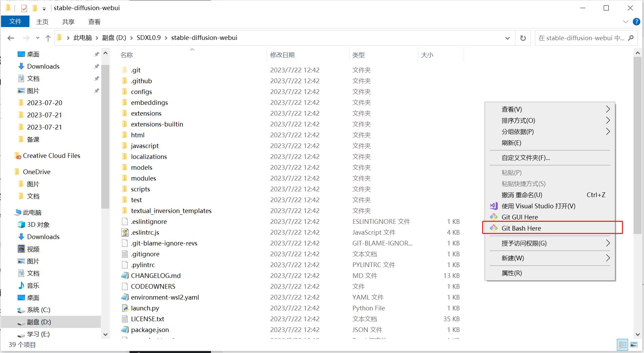Switch to the details view layout icon
This screenshot has width=644, height=353.
click(x=623, y=345)
